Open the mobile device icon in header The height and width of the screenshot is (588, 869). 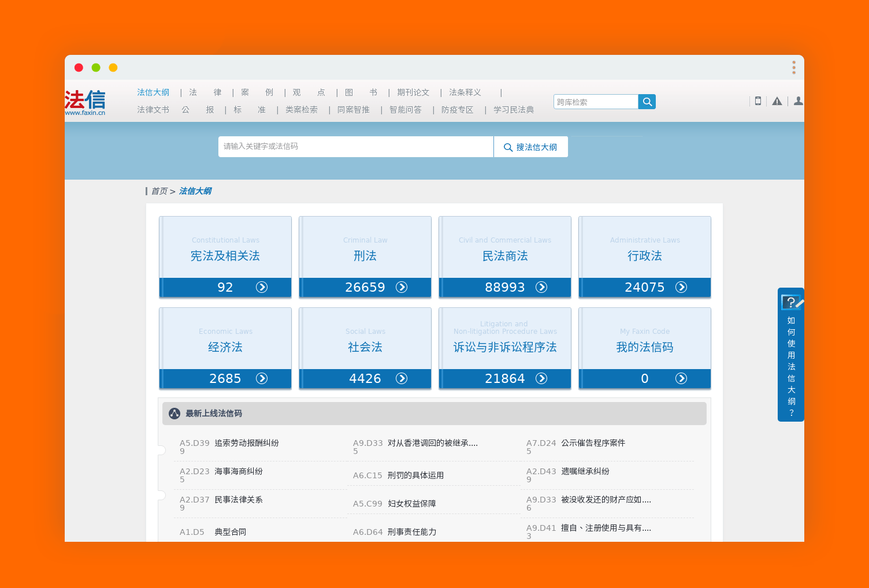point(758,101)
